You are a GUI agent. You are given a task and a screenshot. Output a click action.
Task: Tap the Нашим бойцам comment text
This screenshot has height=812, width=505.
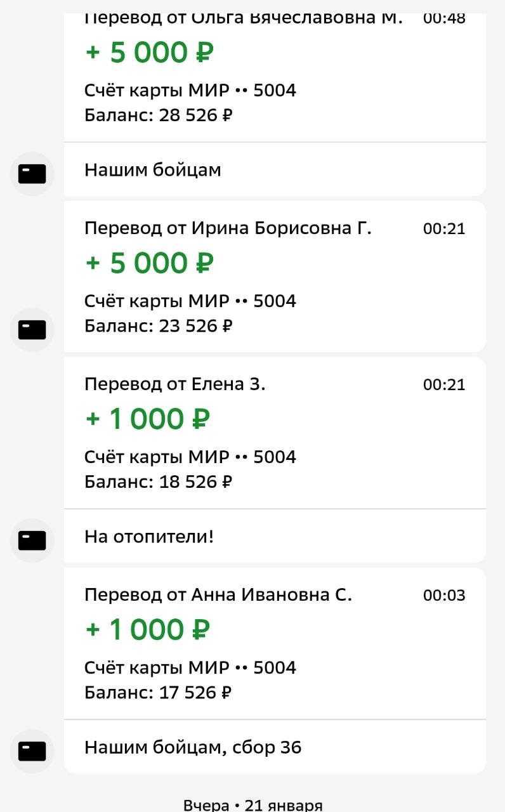(153, 170)
